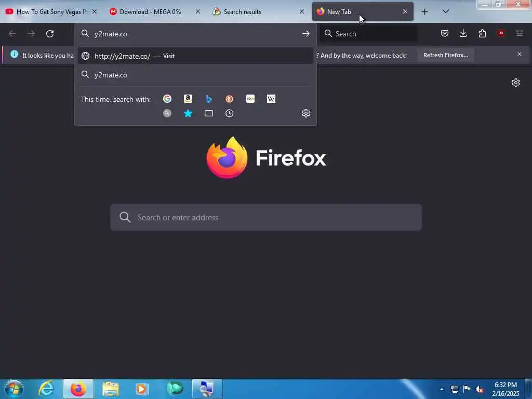532x399 pixels.
Task: Open new tab page personalize gear
Action: click(516, 83)
